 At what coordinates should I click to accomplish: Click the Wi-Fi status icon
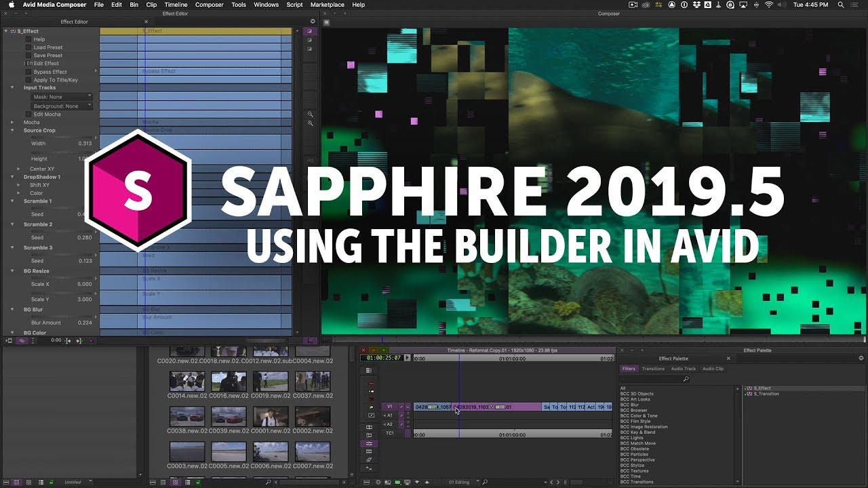tap(769, 5)
